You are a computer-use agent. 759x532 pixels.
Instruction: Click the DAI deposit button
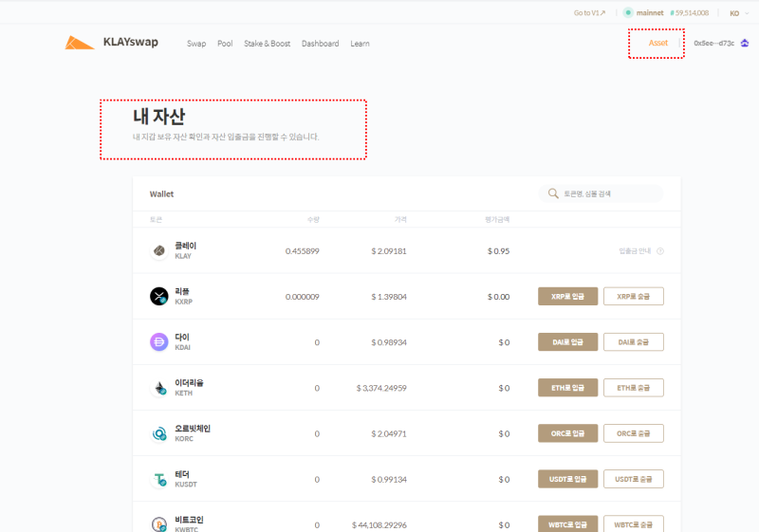coord(567,342)
